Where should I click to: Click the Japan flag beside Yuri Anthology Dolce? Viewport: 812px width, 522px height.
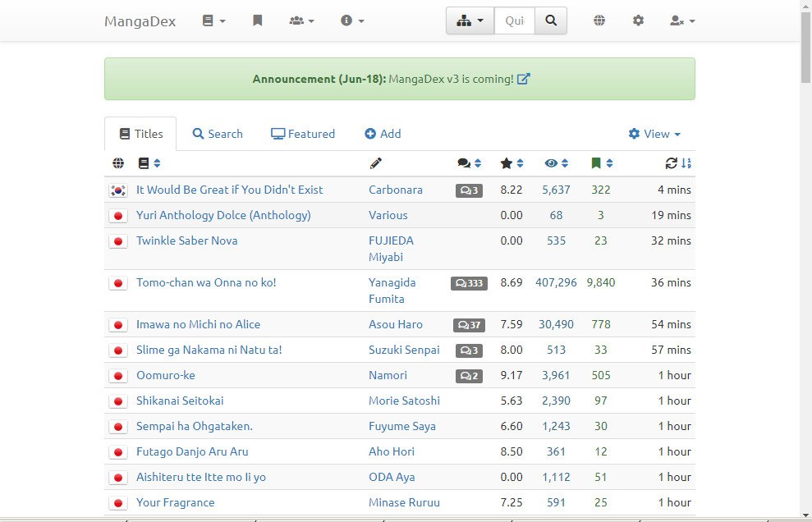(x=118, y=216)
